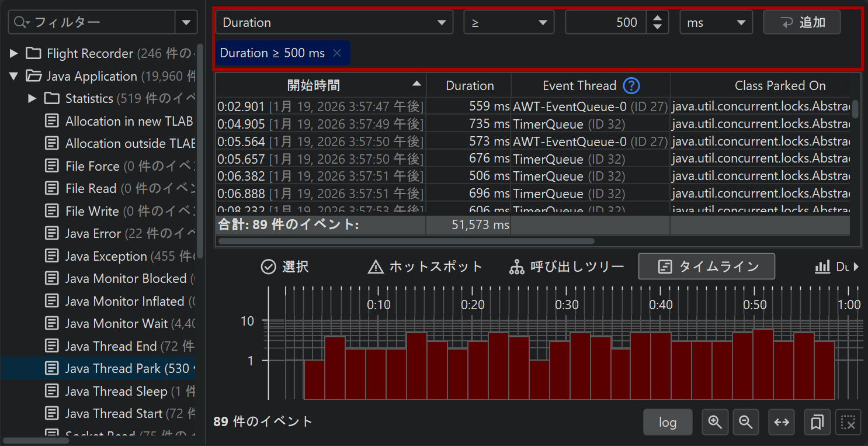Click the clear selection dashed-box icon
This screenshot has height=446, width=868.
(x=848, y=422)
